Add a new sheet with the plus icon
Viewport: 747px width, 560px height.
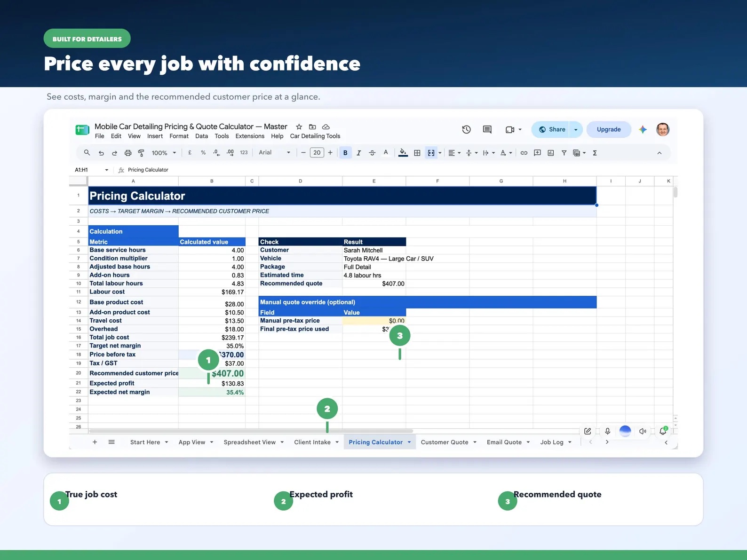click(95, 442)
